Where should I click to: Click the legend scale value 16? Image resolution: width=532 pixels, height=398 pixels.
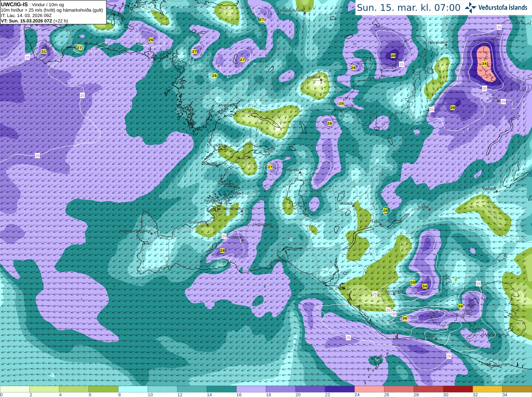(x=239, y=395)
